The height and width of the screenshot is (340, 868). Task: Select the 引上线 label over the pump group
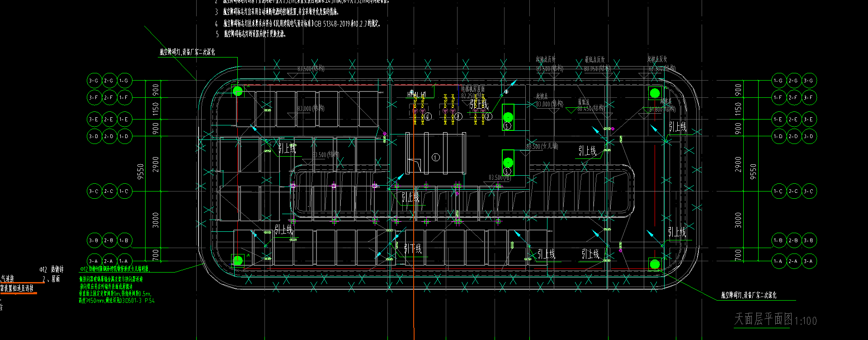click(479, 104)
